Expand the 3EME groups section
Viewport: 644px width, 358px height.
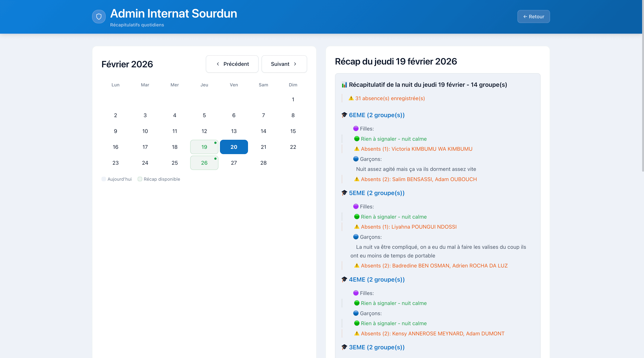click(376, 347)
